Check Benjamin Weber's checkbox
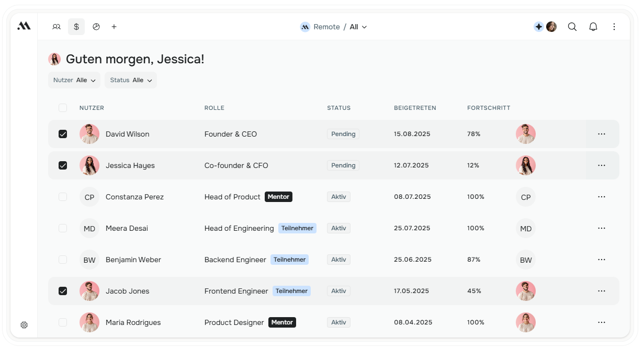The width and height of the screenshot is (644, 348). point(63,260)
